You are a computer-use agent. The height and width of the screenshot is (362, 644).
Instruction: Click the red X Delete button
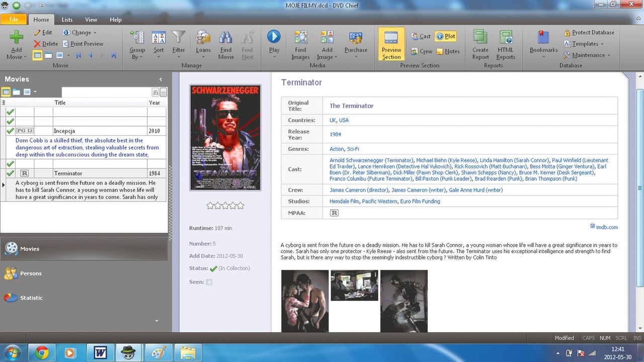(x=46, y=44)
